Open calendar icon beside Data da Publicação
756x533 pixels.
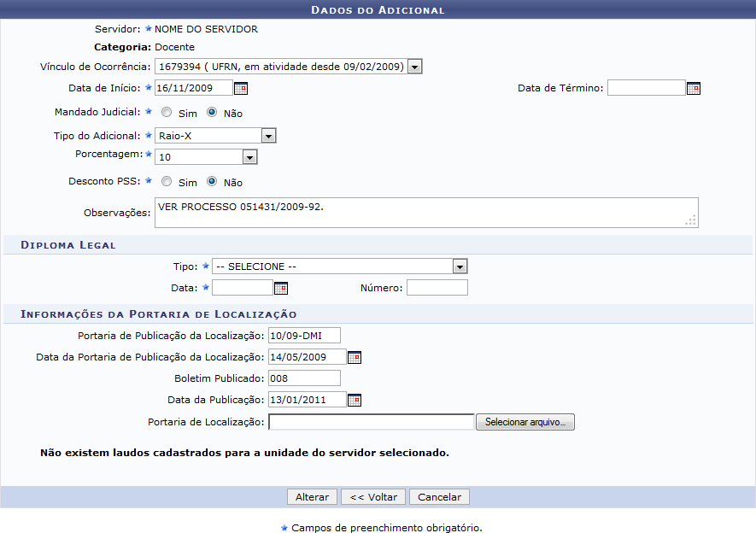click(x=355, y=400)
